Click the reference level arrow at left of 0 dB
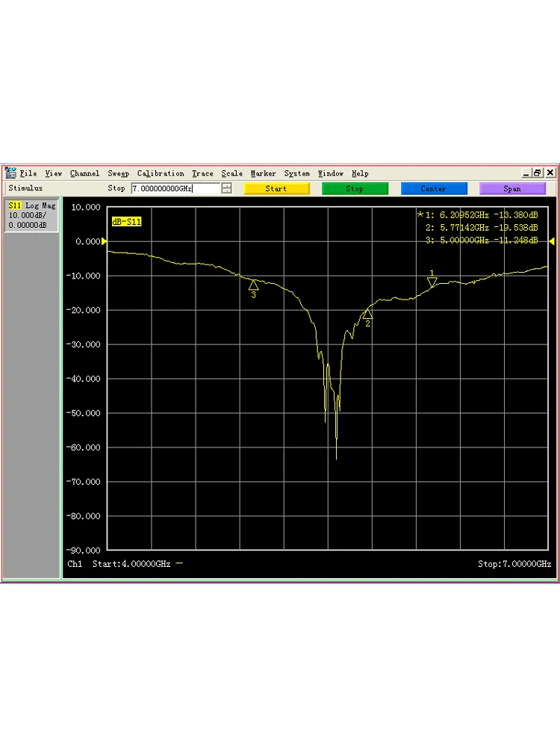 pyautogui.click(x=105, y=241)
